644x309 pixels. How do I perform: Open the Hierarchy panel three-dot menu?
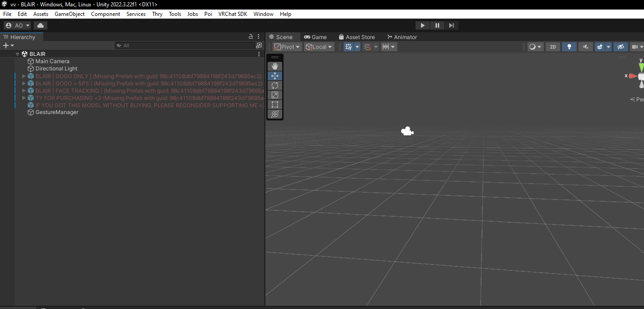click(x=259, y=37)
